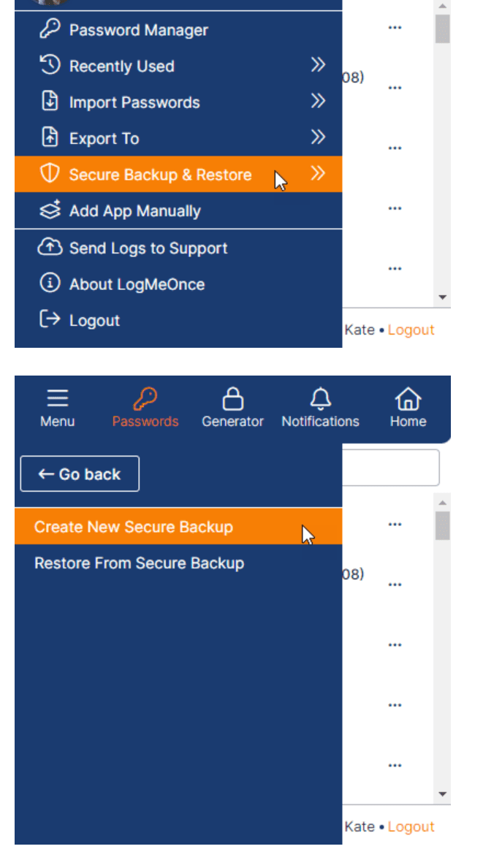Click the Go back button

tap(80, 474)
